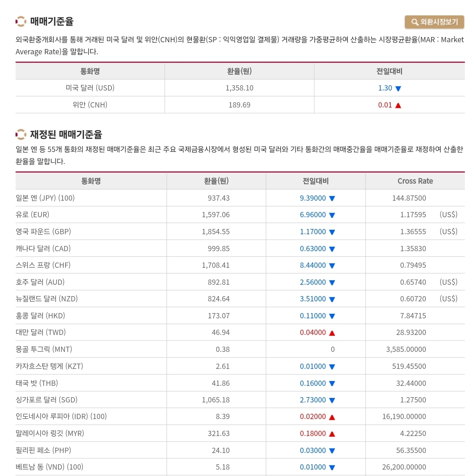Click red up arrow next to 0.18000
This screenshot has height=476, width=474.
pyautogui.click(x=332, y=434)
